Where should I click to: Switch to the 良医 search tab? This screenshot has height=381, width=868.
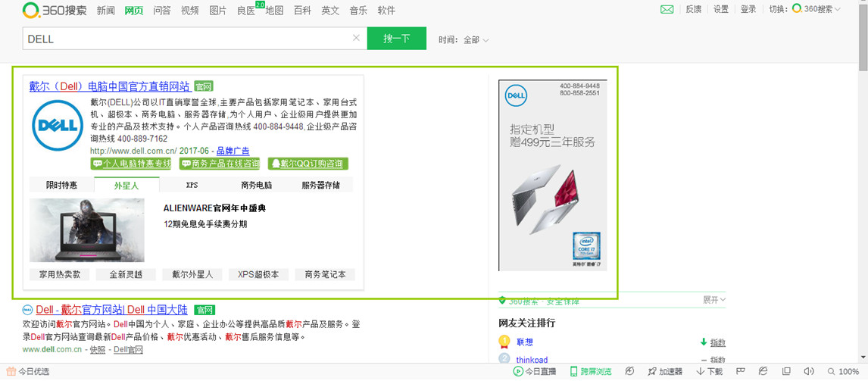pyautogui.click(x=246, y=10)
